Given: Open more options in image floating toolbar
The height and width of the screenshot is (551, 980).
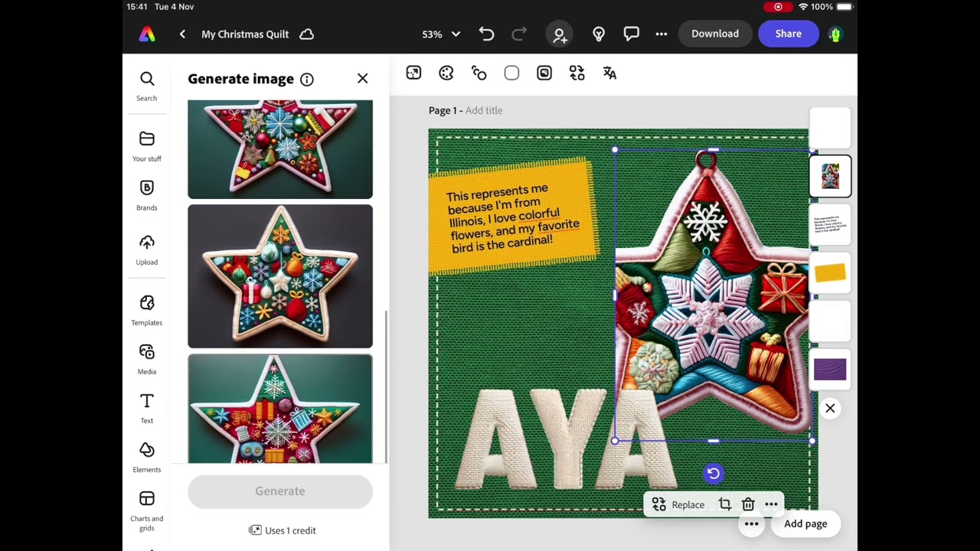Looking at the screenshot, I should (x=771, y=505).
